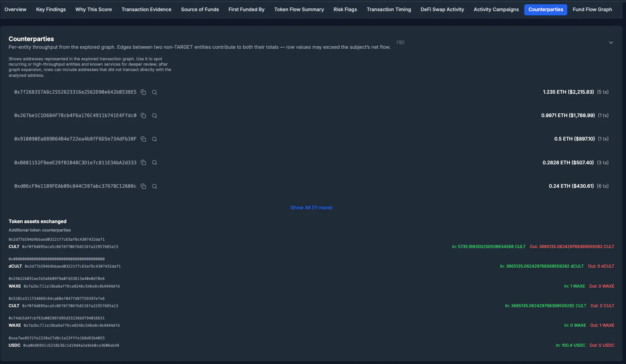Click Show All (11 more) link

point(311,207)
